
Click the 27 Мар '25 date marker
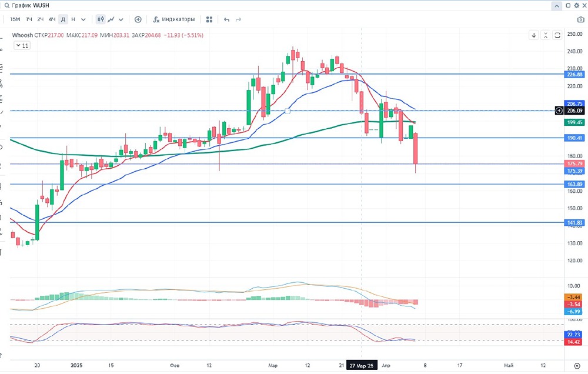tap(362, 365)
